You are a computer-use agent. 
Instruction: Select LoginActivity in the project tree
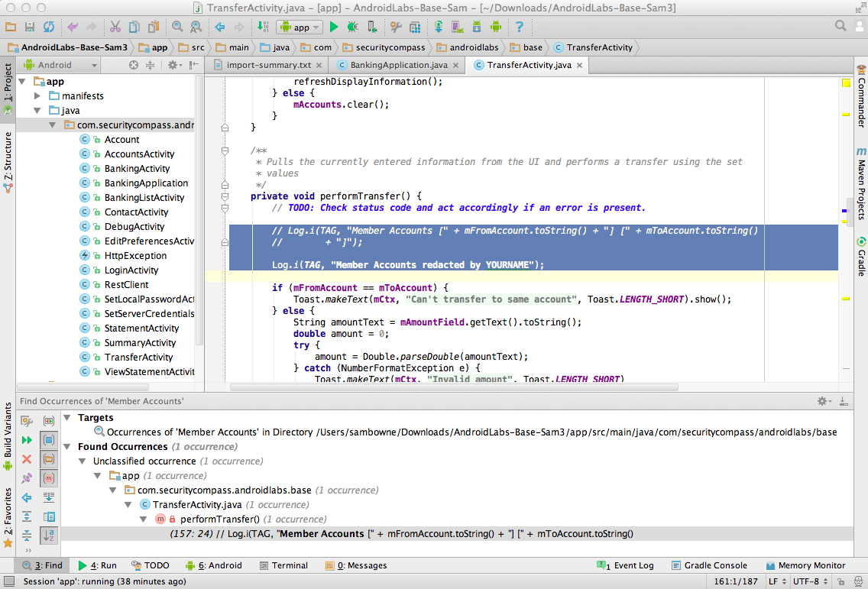click(x=131, y=270)
